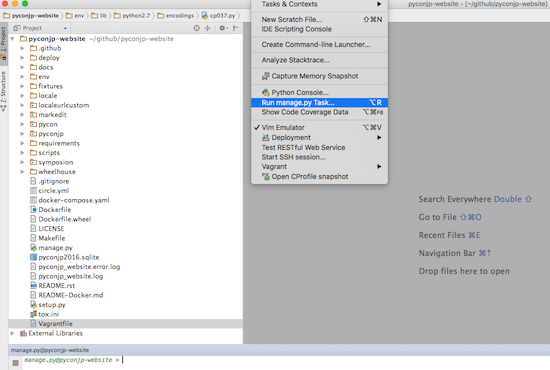Open the Structure side tab

[x=4, y=90]
